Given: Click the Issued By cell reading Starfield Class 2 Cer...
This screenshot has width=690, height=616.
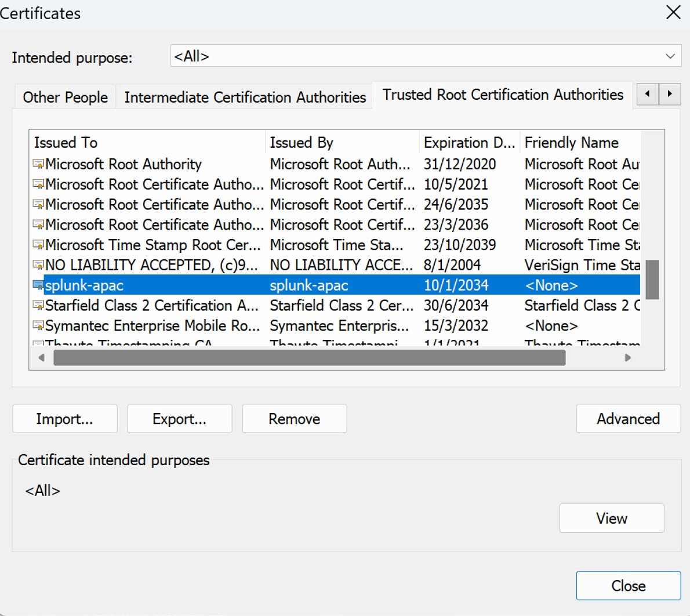Looking at the screenshot, I should (342, 306).
